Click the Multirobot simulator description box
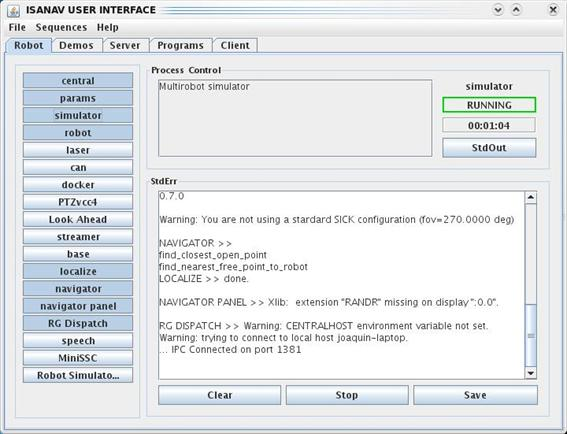Viewport: 567px width, 434px height. click(295, 118)
